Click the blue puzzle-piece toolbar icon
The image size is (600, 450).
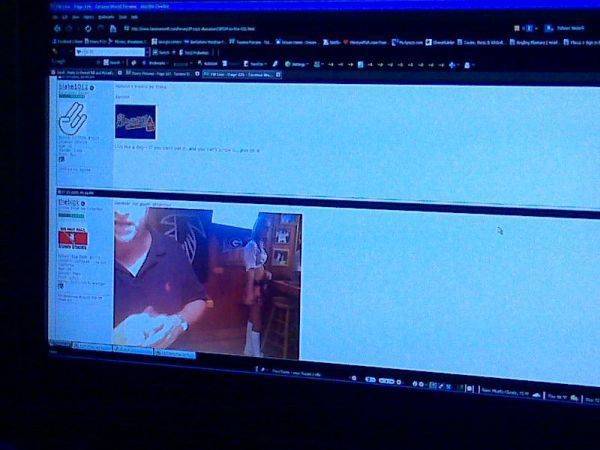(x=452, y=65)
